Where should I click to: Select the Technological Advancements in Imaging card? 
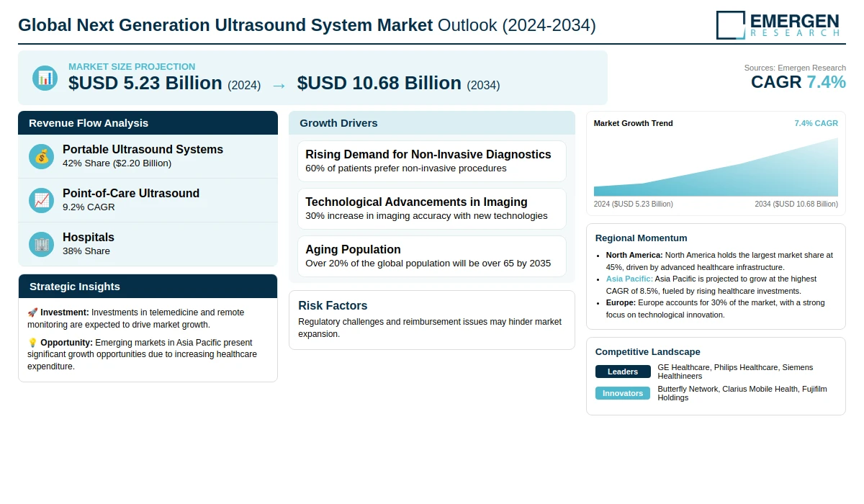point(432,209)
